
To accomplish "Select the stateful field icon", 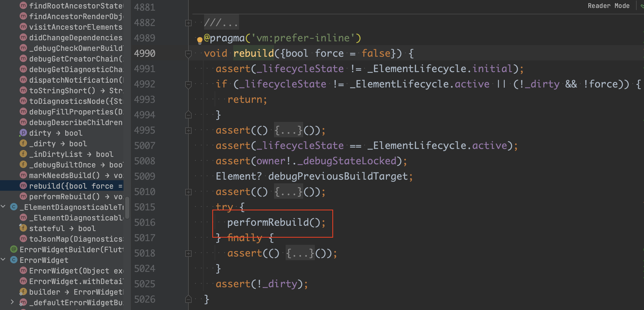I will [23, 228].
